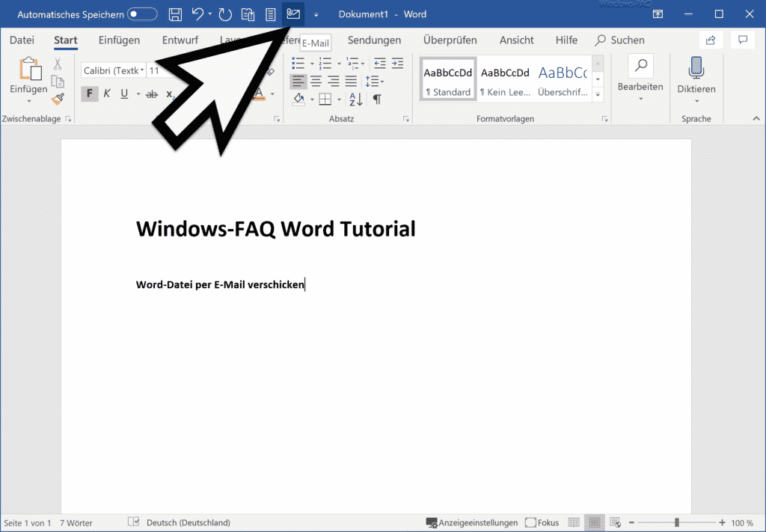The height and width of the screenshot is (532, 766).
Task: Open the line spacing dropdown
Action: point(374,81)
